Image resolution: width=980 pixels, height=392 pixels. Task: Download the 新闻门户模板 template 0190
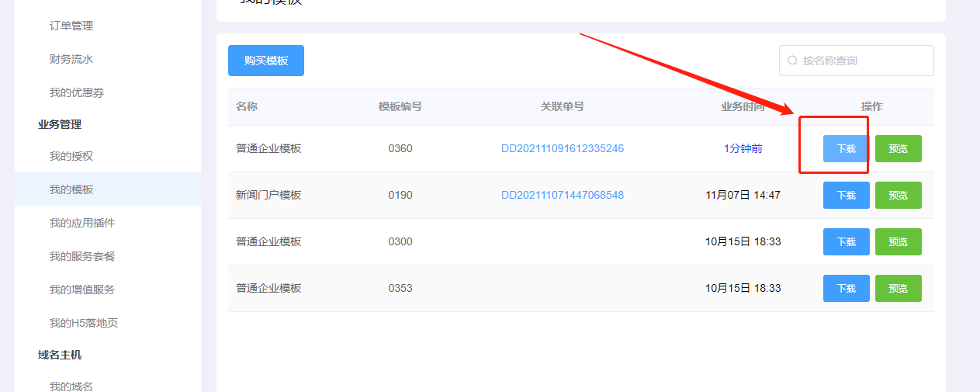pyautogui.click(x=846, y=195)
